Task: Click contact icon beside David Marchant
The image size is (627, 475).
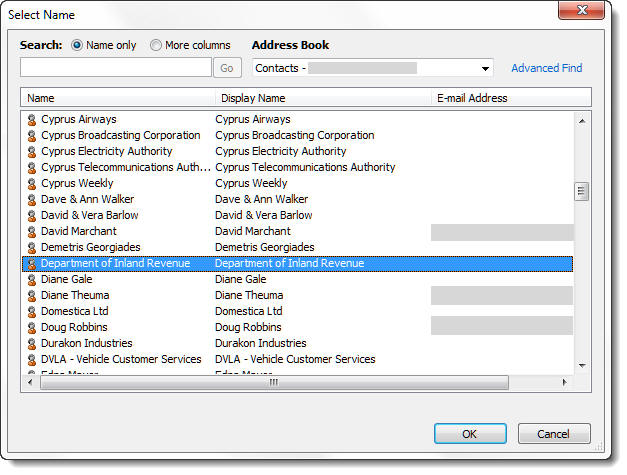Action: point(32,232)
